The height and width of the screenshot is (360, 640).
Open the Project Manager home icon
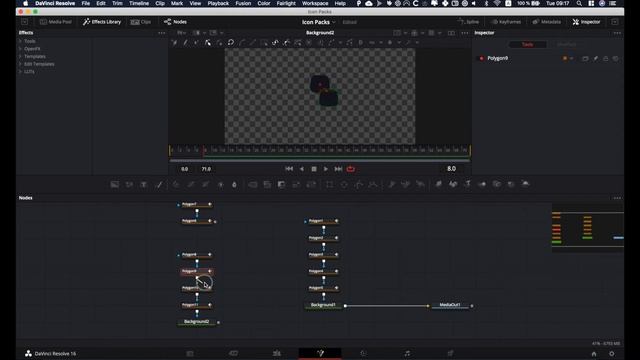point(594,354)
